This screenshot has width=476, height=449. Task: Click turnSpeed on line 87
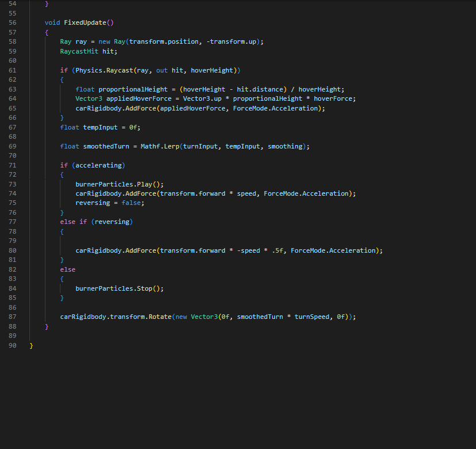[313, 317]
